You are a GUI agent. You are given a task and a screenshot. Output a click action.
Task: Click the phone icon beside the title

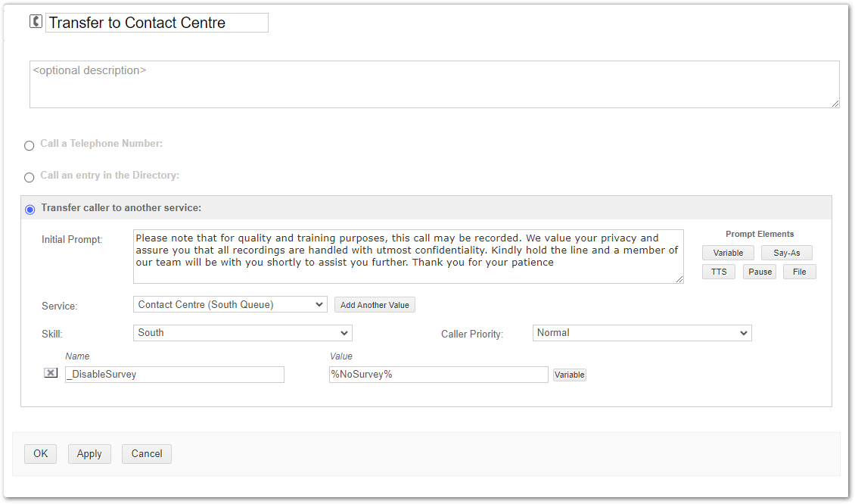[x=36, y=22]
